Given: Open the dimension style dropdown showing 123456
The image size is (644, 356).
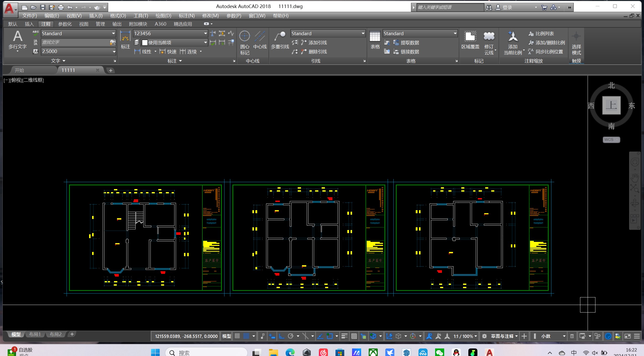Looking at the screenshot, I should [x=205, y=33].
